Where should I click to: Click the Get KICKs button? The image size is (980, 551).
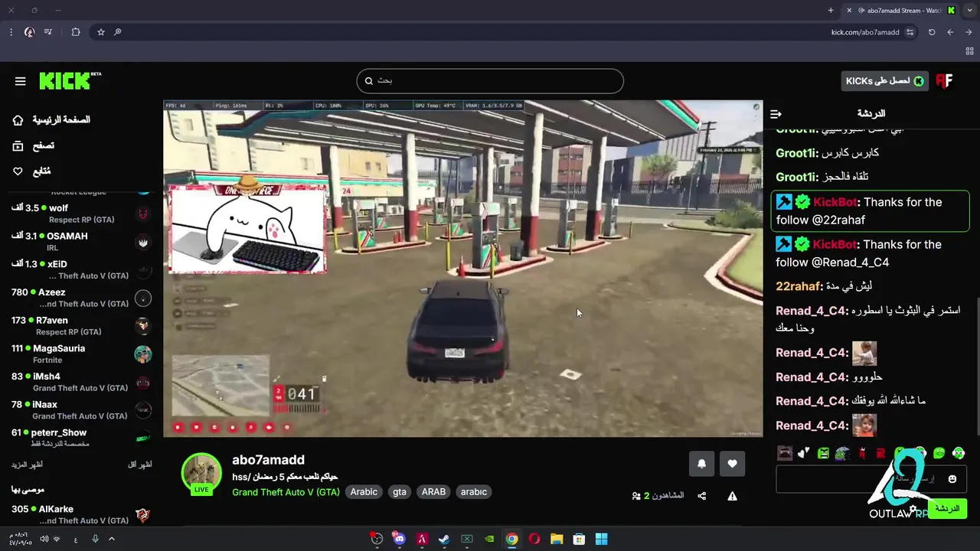coord(884,81)
